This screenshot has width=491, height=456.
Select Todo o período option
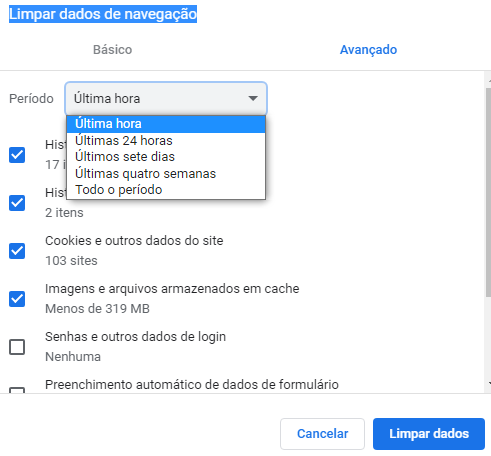pyautogui.click(x=166, y=190)
